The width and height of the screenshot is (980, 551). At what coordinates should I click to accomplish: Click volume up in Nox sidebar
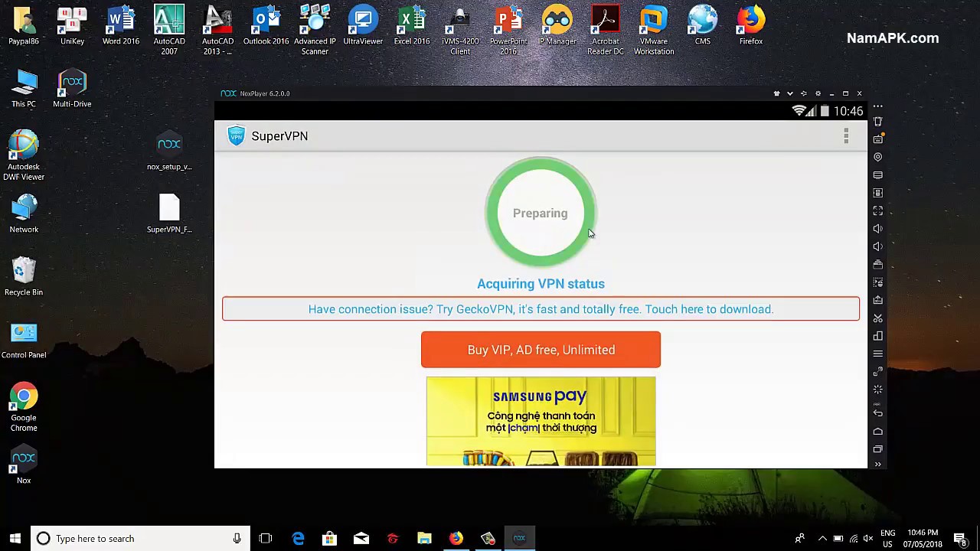[878, 229]
